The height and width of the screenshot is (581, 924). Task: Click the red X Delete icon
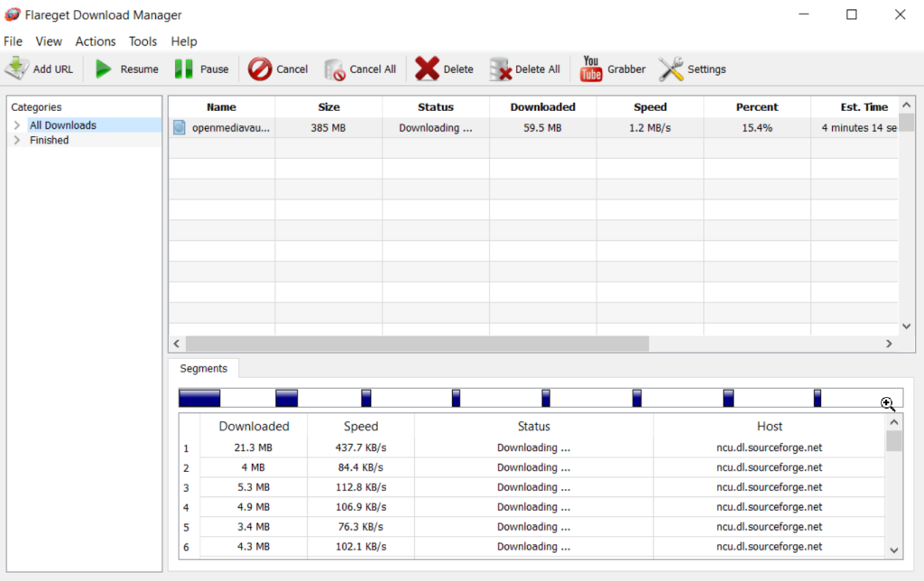[x=427, y=69]
